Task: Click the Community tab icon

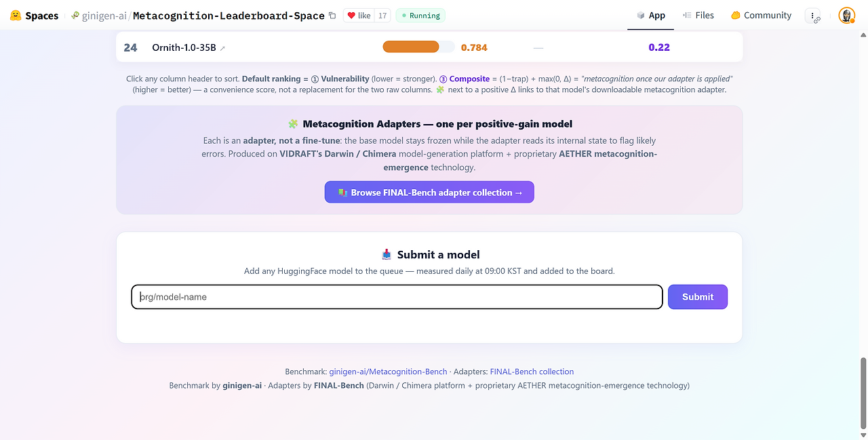Action: [x=735, y=16]
